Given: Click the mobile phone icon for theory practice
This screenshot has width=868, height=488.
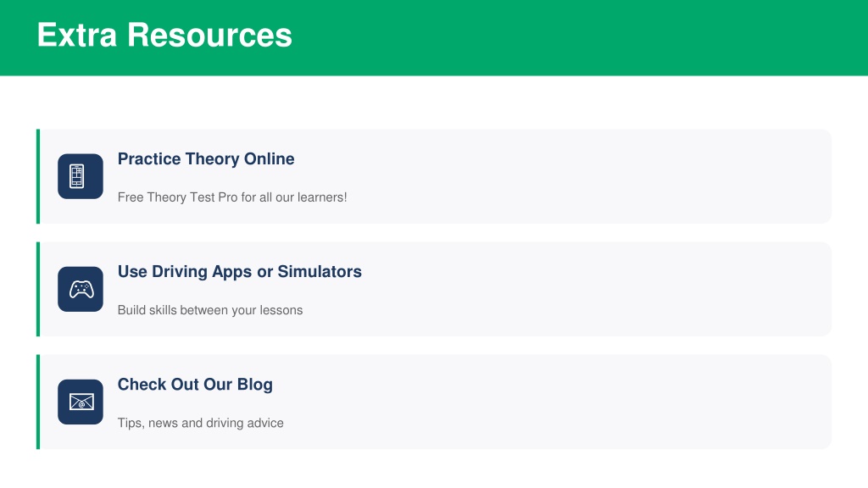Looking at the screenshot, I should point(81,176).
